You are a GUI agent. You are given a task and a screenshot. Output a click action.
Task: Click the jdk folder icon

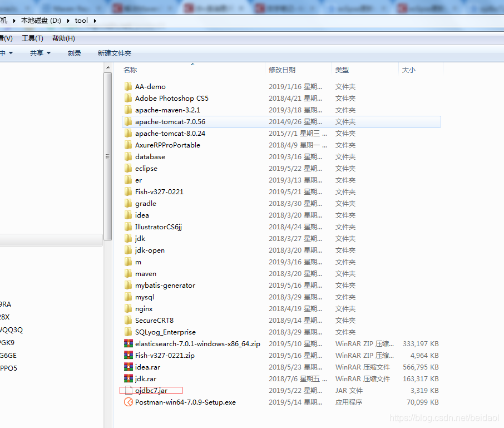pyautogui.click(x=128, y=238)
